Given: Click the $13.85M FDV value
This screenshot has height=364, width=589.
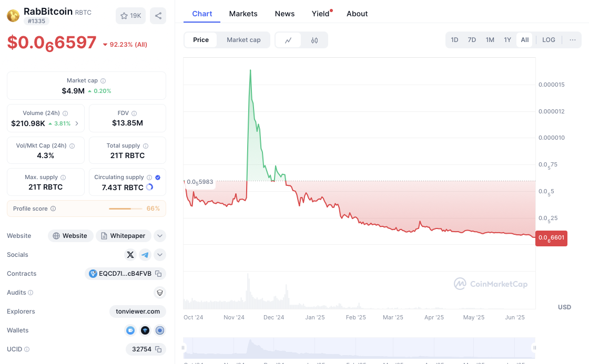Looking at the screenshot, I should point(127,123).
